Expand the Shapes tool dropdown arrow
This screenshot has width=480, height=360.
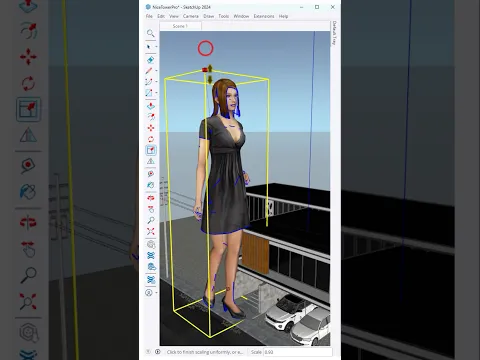156,93
